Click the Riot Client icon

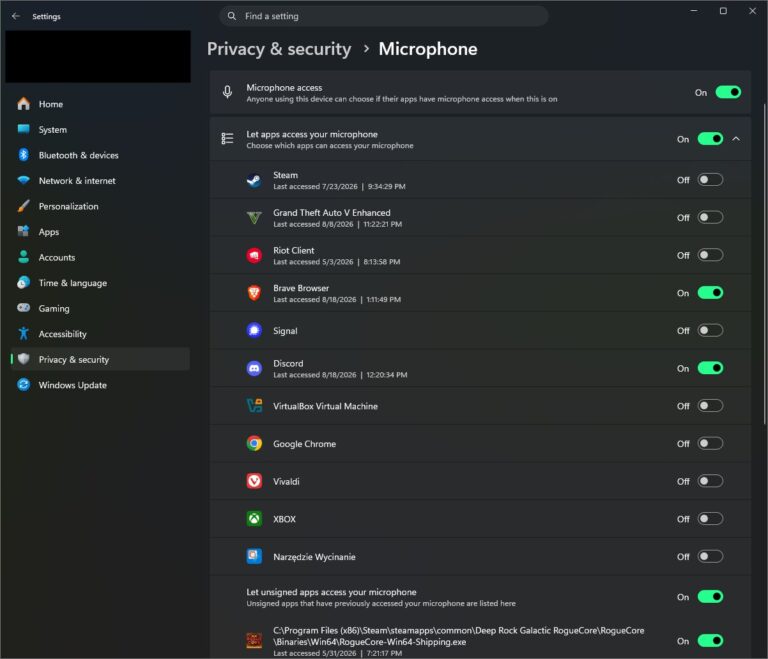click(254, 255)
